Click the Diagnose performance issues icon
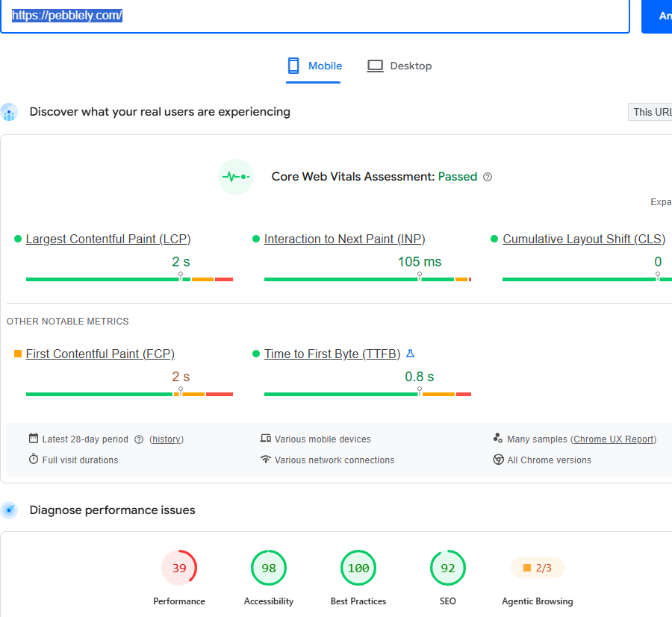Screen dimensions: 672x617 click(x=9, y=510)
